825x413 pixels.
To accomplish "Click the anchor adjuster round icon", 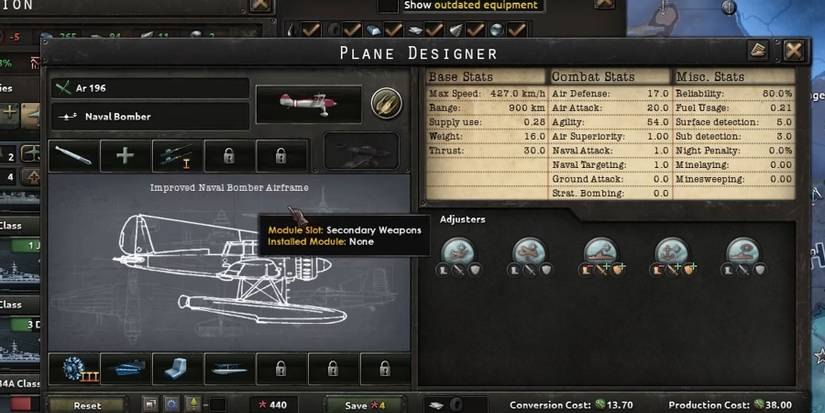I will (x=671, y=250).
